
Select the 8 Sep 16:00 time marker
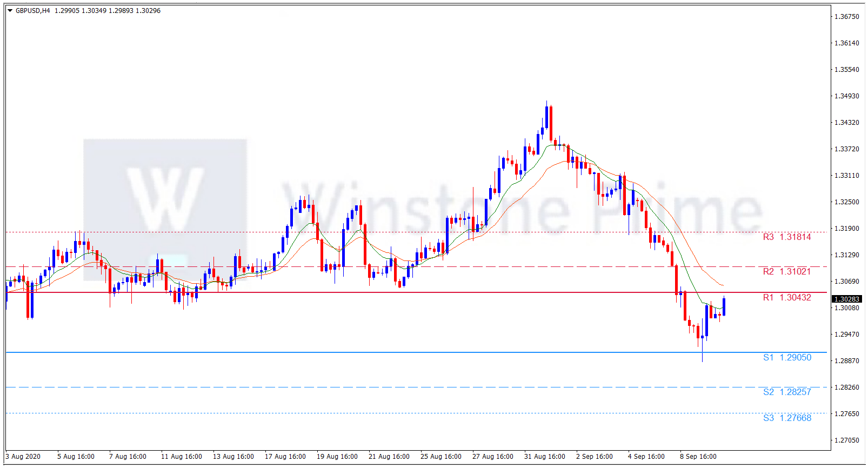coord(698,457)
